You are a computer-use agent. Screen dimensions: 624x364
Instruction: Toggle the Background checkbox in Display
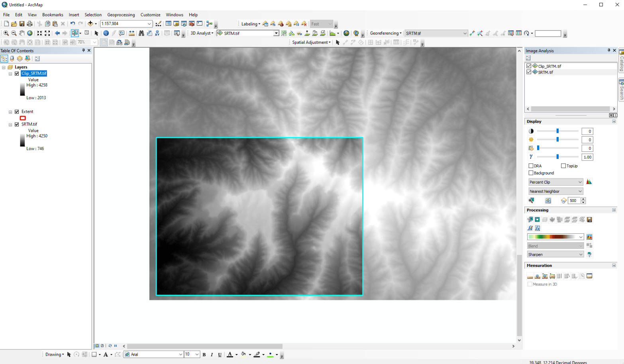(531, 173)
